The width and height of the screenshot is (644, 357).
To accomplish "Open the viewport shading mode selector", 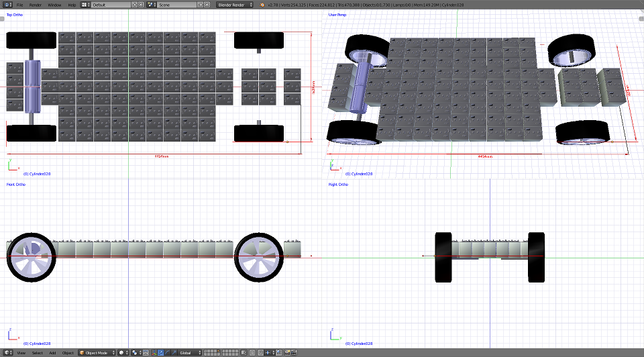I will click(123, 352).
